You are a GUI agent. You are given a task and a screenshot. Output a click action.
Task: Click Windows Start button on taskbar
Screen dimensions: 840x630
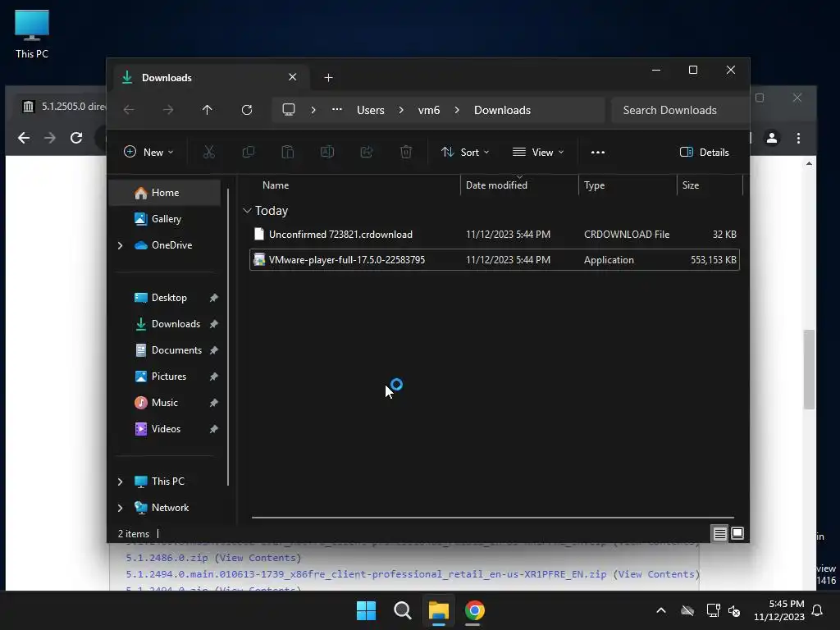(x=367, y=610)
